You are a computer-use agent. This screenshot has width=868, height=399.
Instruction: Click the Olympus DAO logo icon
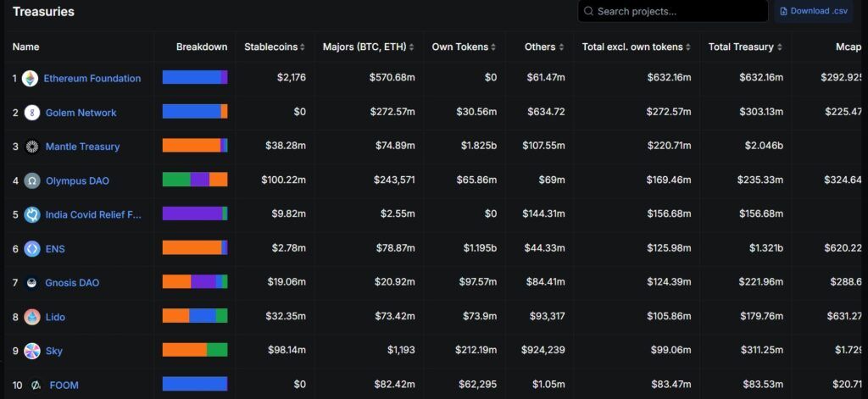click(x=32, y=181)
